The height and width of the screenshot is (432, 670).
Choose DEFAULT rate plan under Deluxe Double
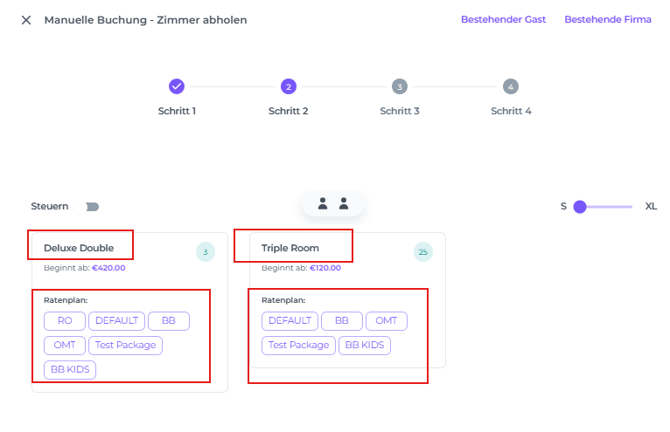click(x=116, y=321)
